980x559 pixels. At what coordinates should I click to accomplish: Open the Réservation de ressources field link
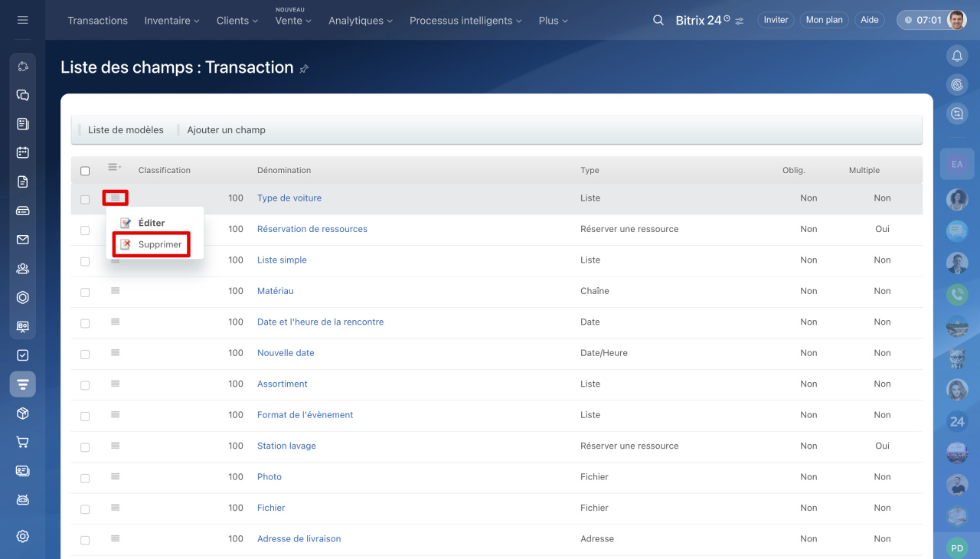pos(312,229)
